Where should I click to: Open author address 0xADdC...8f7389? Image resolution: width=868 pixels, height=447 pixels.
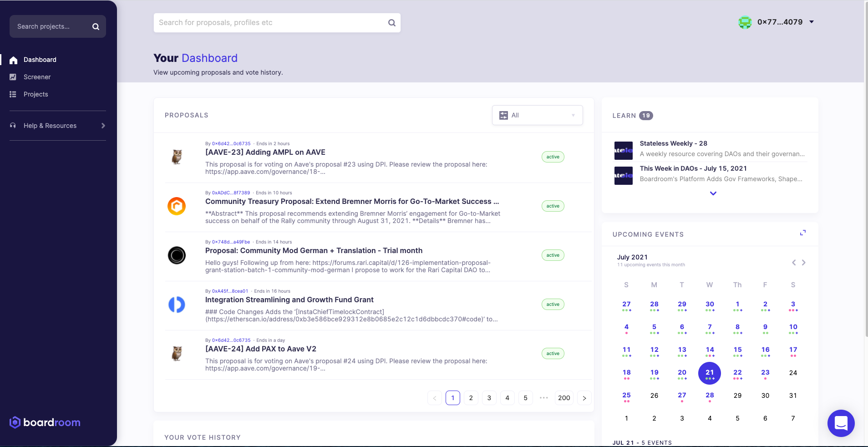[231, 193]
